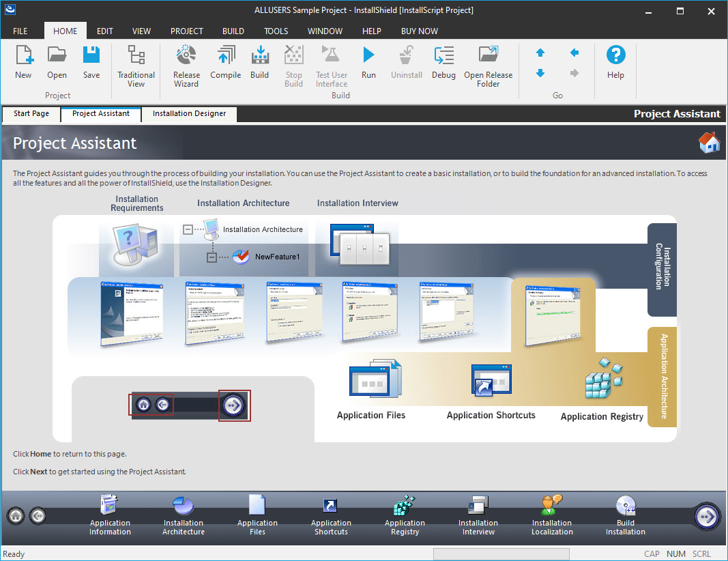Open Application Shortcuts in bottom bar
This screenshot has width=728, height=561.
coord(331,515)
